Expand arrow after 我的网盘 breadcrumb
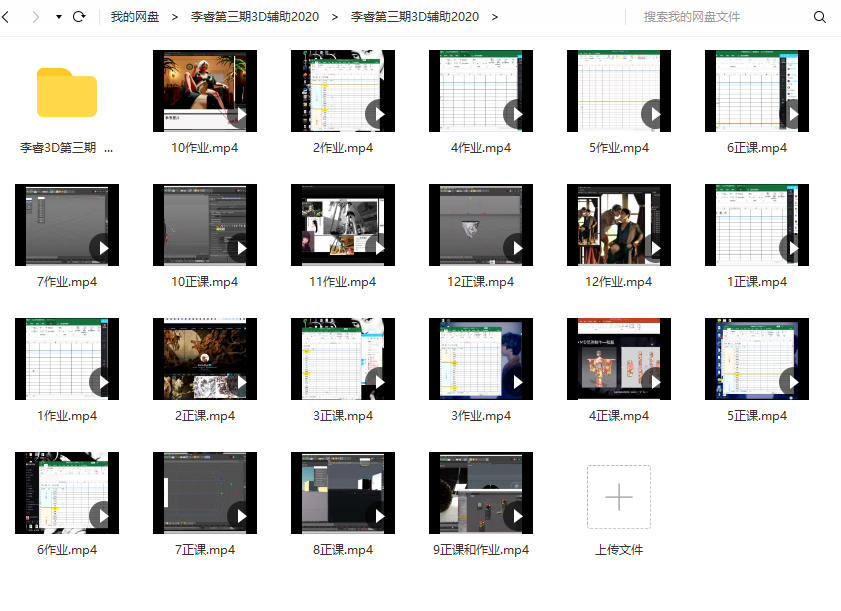This screenshot has height=611, width=841. (175, 17)
